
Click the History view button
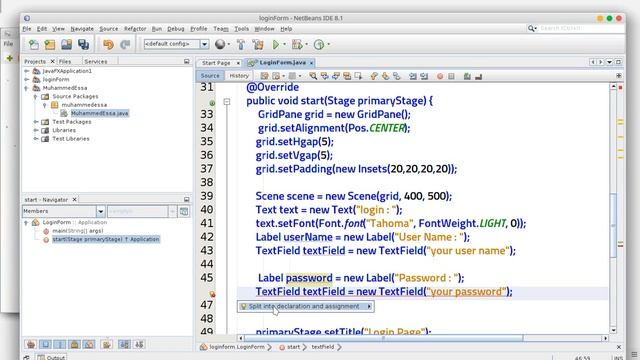point(239,76)
